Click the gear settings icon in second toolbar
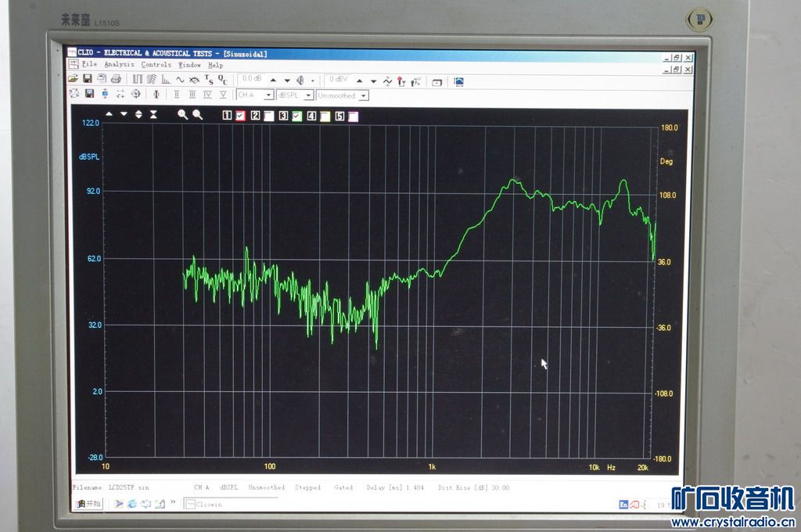 click(x=135, y=94)
